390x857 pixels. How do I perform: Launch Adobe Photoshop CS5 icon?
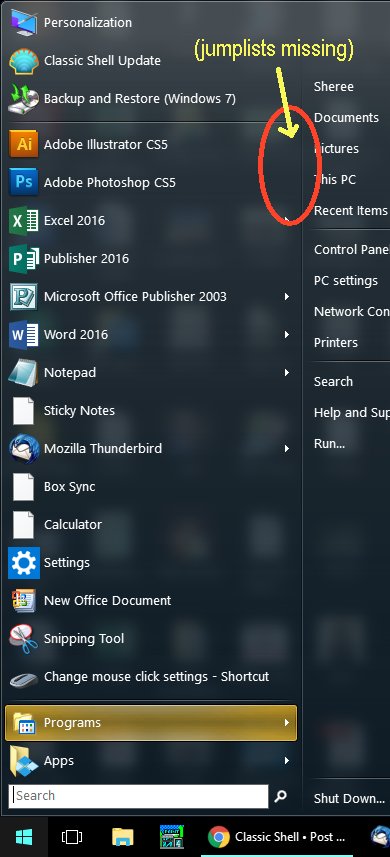23,182
